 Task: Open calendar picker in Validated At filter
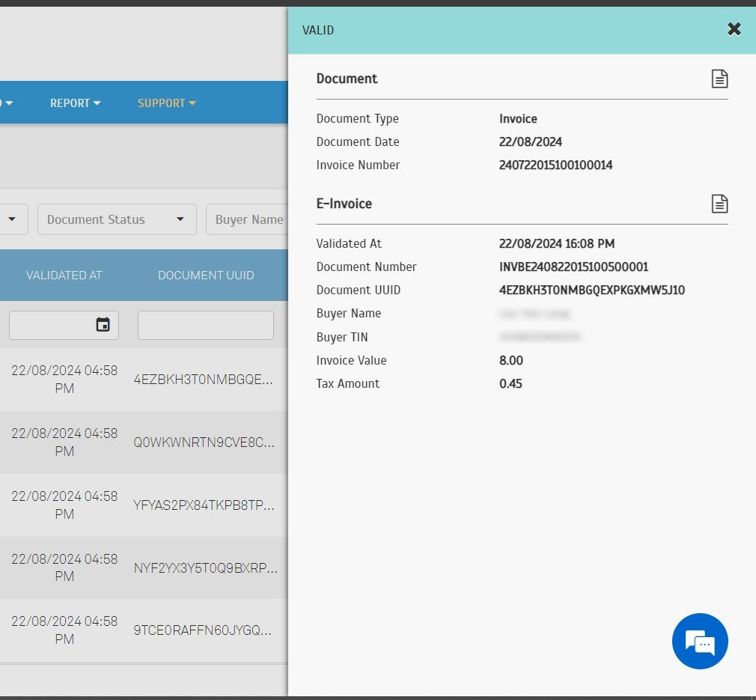103,325
